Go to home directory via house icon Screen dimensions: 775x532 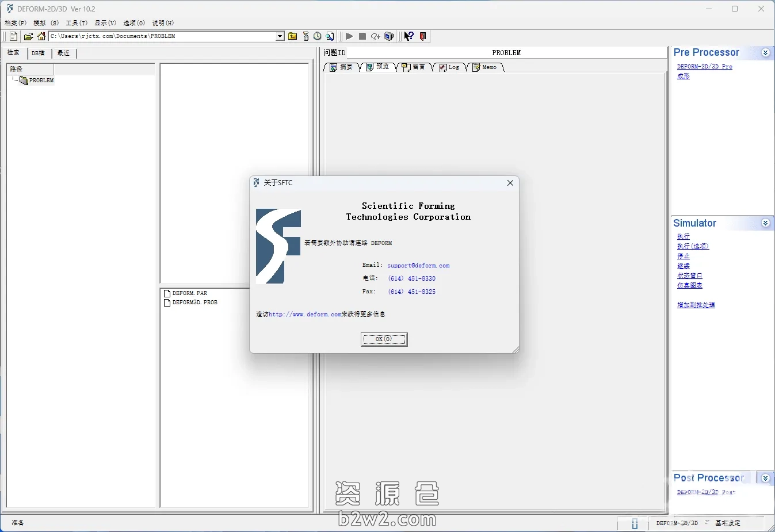tap(41, 36)
